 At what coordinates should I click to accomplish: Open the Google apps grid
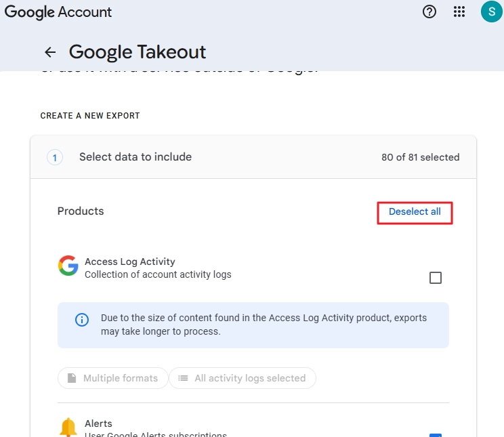tap(459, 12)
